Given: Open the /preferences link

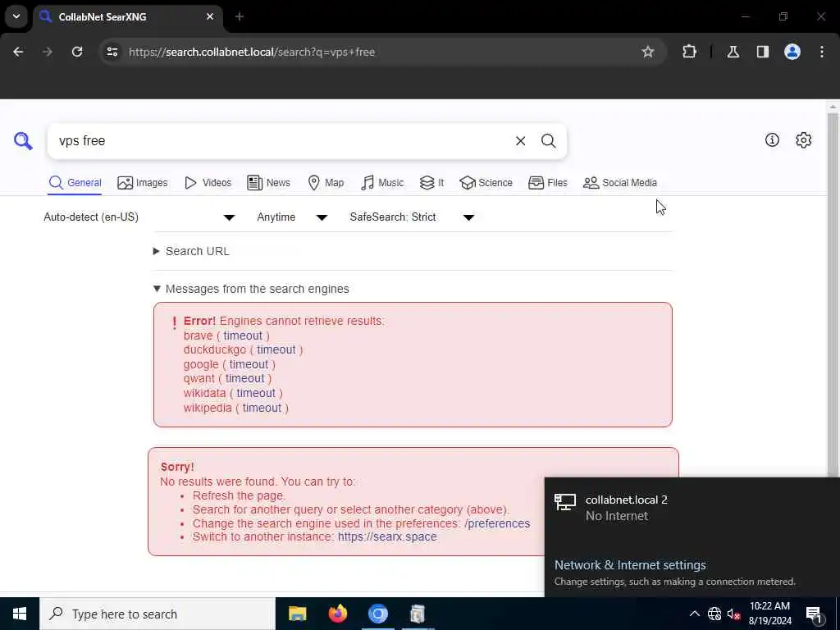Looking at the screenshot, I should coord(497,523).
